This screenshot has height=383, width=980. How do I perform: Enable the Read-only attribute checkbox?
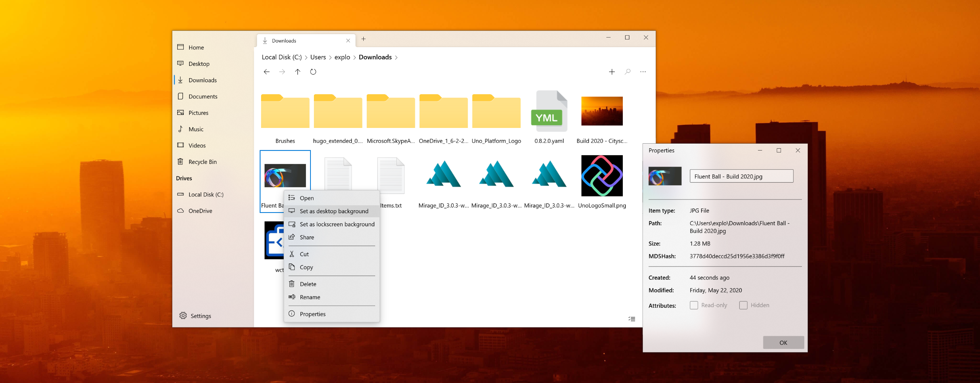[x=694, y=305]
